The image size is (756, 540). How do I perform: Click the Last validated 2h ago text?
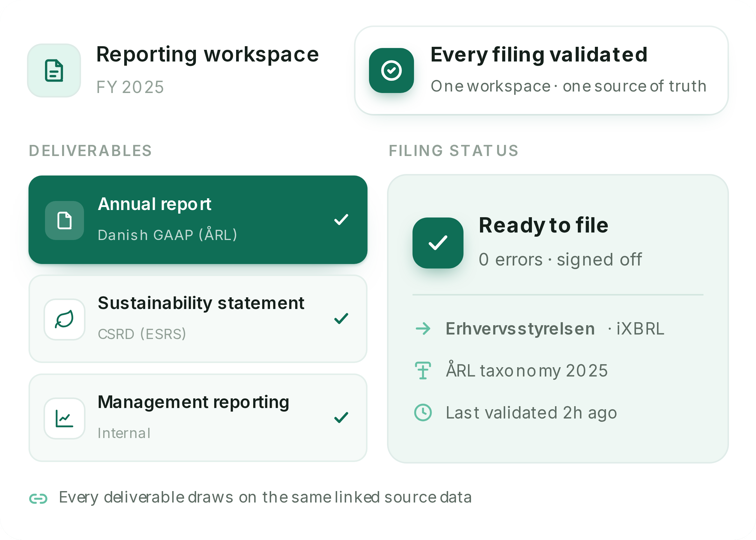coord(531,413)
